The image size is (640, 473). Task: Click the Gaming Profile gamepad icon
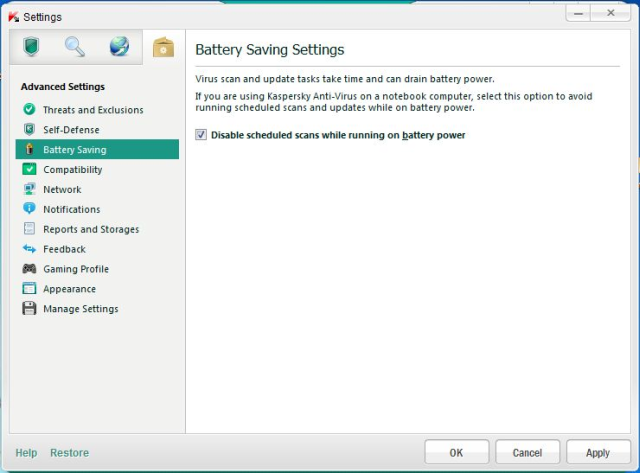click(29, 269)
